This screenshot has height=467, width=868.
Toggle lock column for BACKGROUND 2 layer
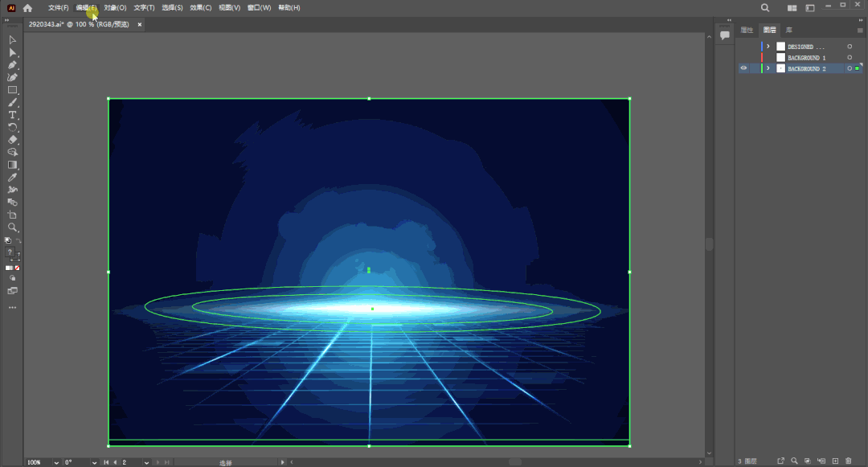[753, 68]
